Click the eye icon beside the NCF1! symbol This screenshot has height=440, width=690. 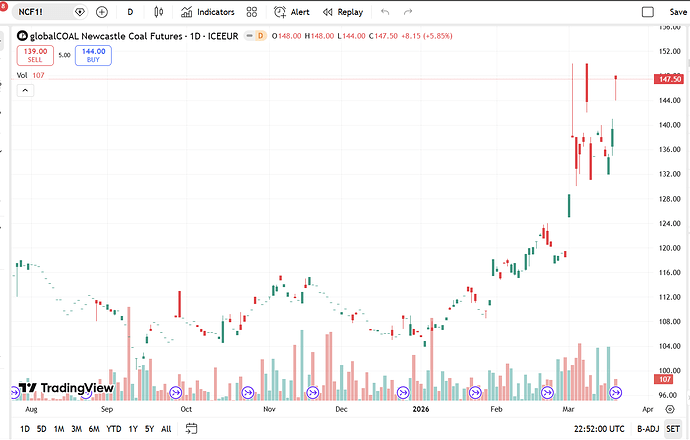point(80,12)
